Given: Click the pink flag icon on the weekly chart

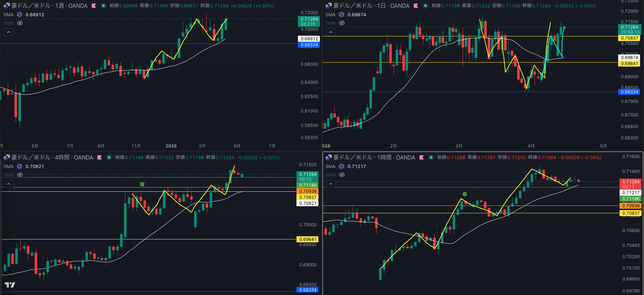Looking at the screenshot, I should (94, 6).
